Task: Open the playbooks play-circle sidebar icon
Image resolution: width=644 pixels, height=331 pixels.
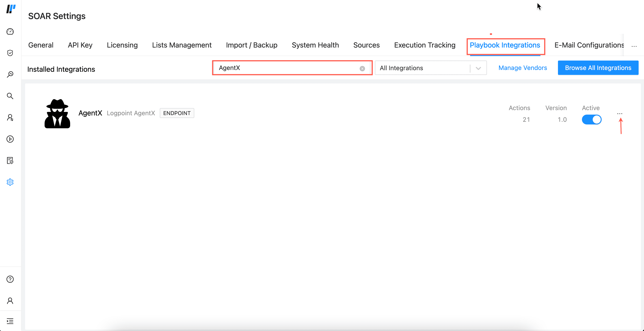Action: [10, 139]
